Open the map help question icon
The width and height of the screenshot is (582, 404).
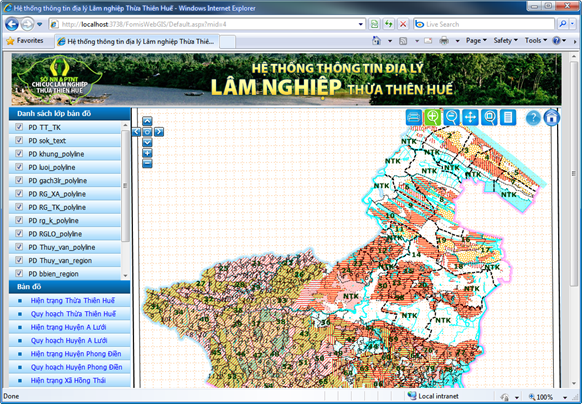pos(533,118)
